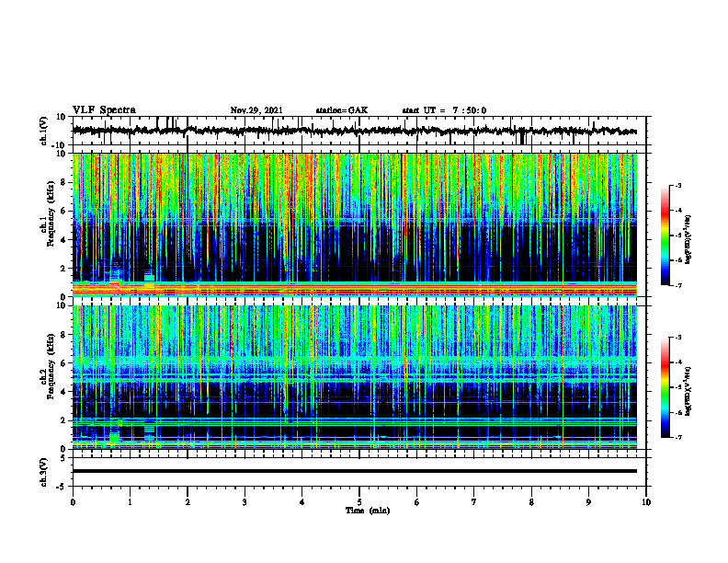Viewport: 728px width, 563px height.
Task: Click time axis tick label "0"
Action: tap(73, 502)
